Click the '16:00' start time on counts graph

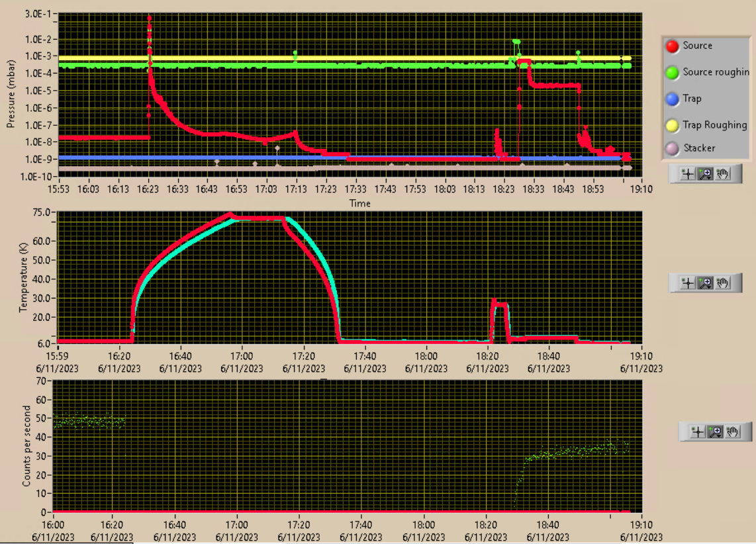point(53,525)
